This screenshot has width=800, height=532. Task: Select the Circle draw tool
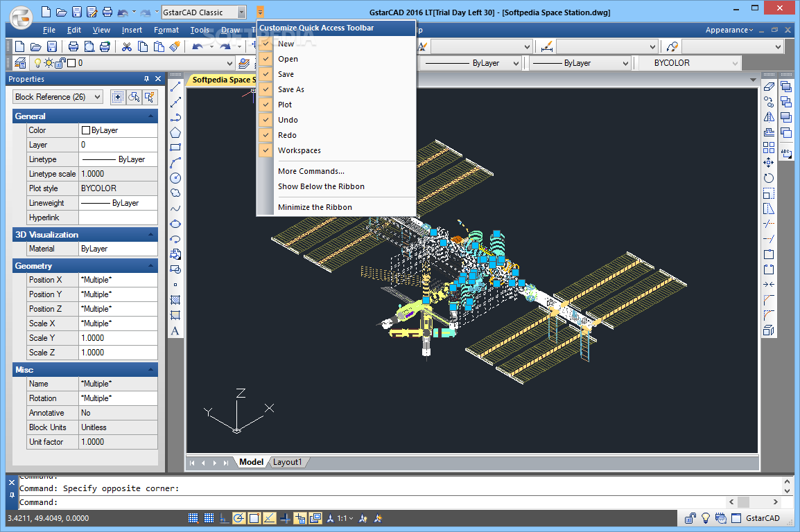pyautogui.click(x=175, y=178)
